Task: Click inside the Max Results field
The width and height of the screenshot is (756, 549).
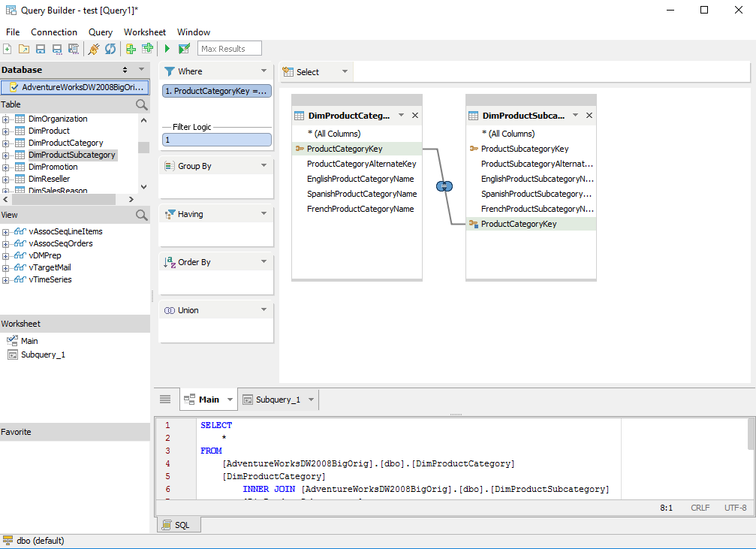Action: 229,48
